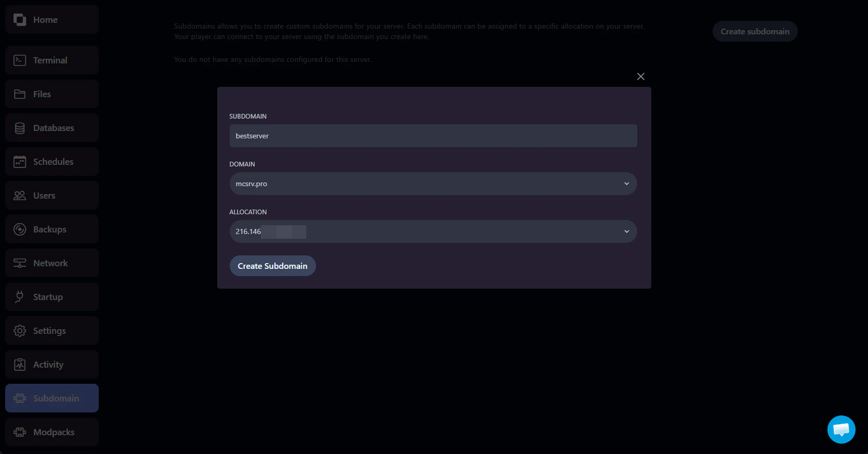Screen dimensions: 868x454
Task: Open the live chat support bubble
Action: pyautogui.click(x=841, y=430)
